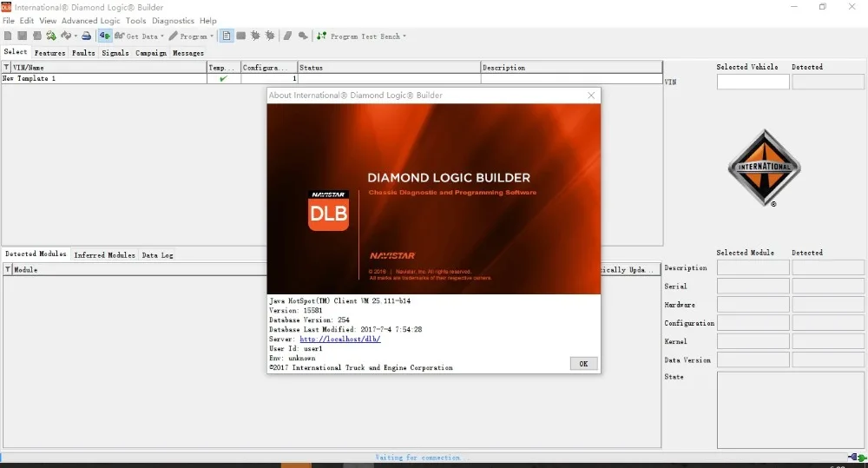Click the filter icon in Module header
Viewport: 868px width, 468px height.
pyautogui.click(x=8, y=270)
